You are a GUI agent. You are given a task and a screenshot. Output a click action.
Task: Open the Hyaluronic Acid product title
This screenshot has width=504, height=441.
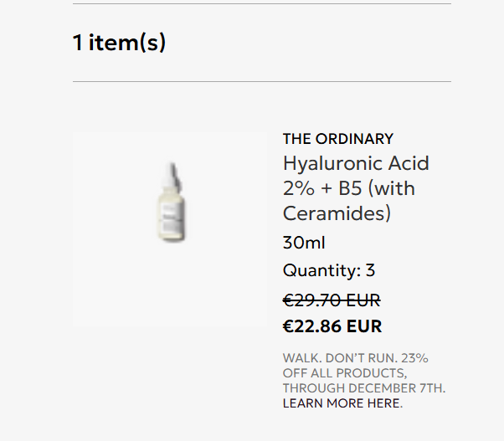click(x=356, y=163)
